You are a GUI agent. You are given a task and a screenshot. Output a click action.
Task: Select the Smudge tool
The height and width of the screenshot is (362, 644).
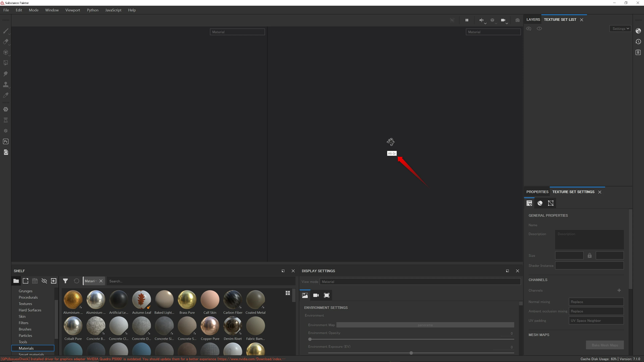(x=6, y=74)
